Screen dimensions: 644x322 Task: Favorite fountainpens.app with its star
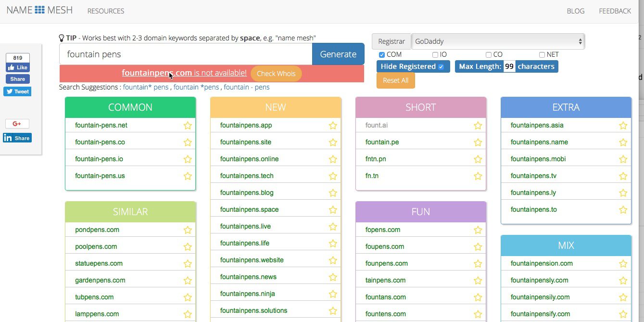[x=333, y=126]
